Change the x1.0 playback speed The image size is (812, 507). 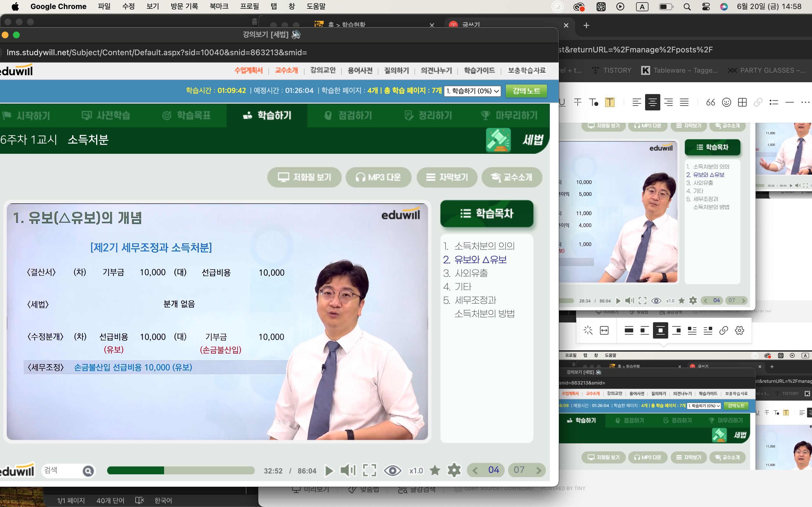click(x=416, y=471)
